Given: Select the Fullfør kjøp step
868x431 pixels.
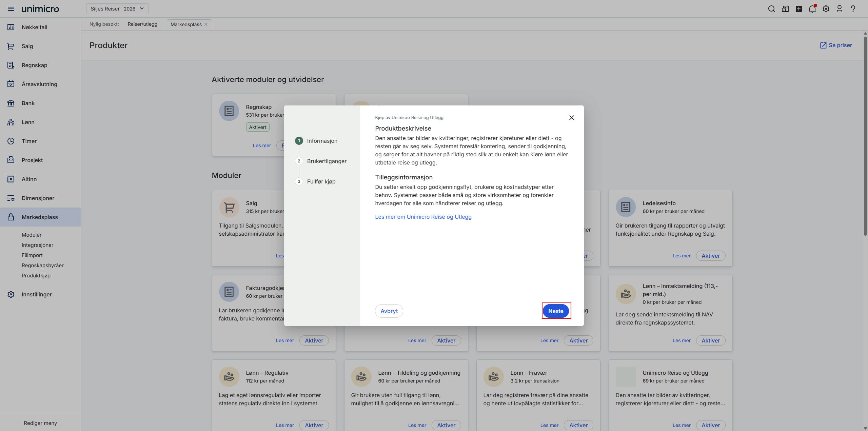Looking at the screenshot, I should (321, 181).
